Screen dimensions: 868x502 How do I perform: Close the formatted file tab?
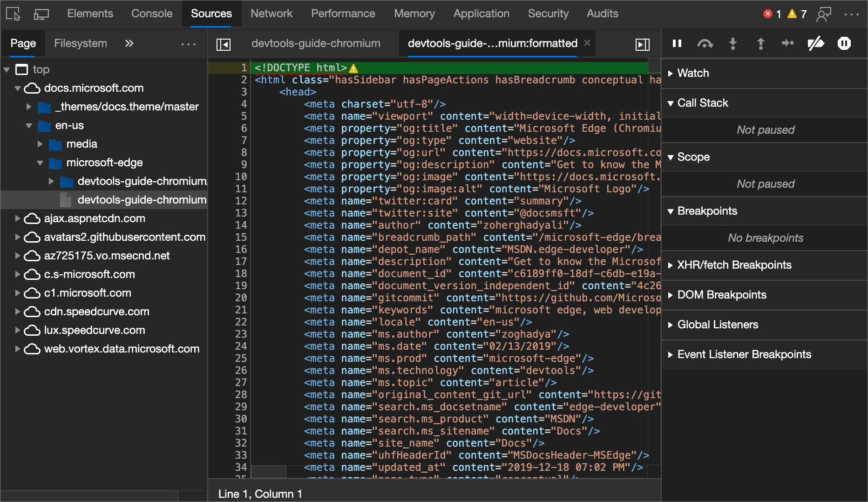coord(587,43)
